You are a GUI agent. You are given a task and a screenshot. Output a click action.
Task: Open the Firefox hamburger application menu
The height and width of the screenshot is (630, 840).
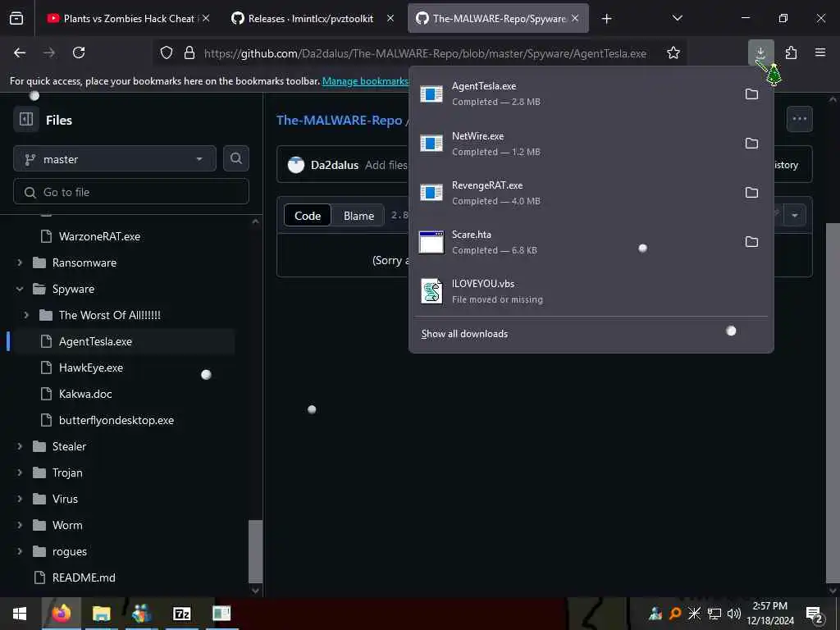pos(820,52)
